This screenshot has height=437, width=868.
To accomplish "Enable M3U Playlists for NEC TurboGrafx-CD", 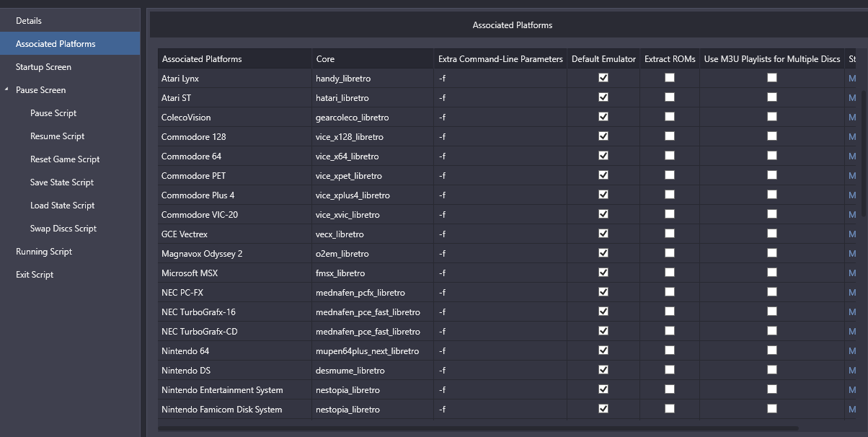I will [772, 331].
